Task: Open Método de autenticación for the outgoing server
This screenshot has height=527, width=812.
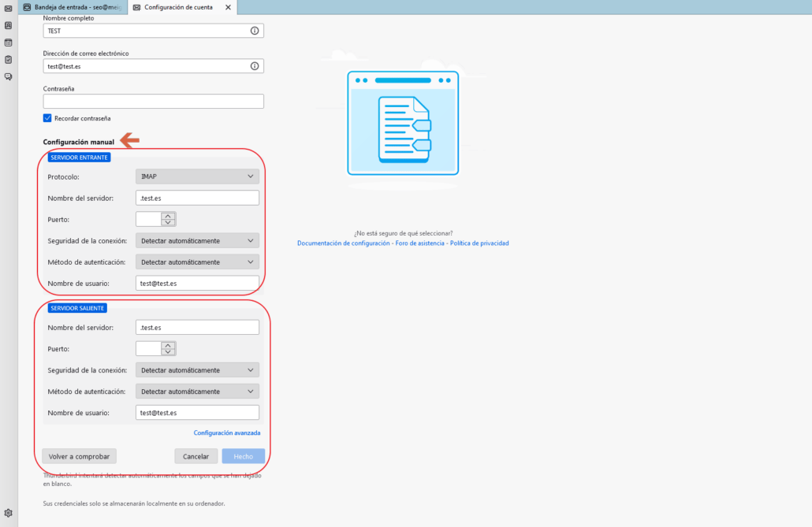Action: pyautogui.click(x=197, y=391)
